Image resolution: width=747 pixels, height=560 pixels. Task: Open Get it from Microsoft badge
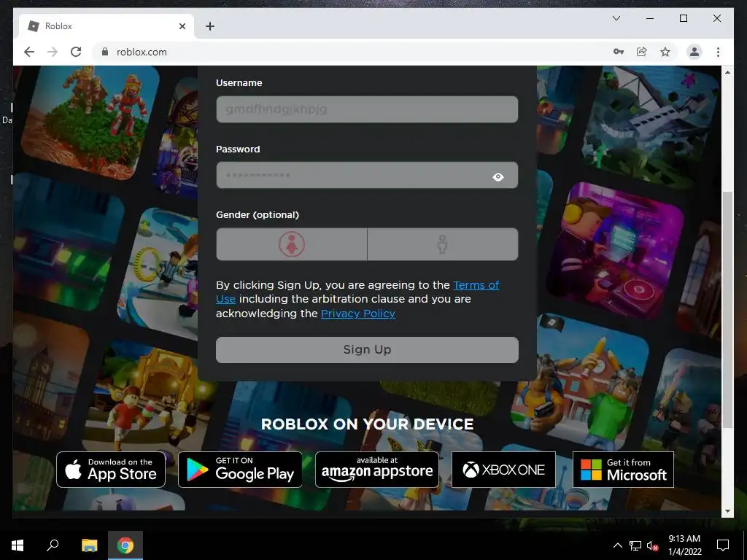pos(623,470)
